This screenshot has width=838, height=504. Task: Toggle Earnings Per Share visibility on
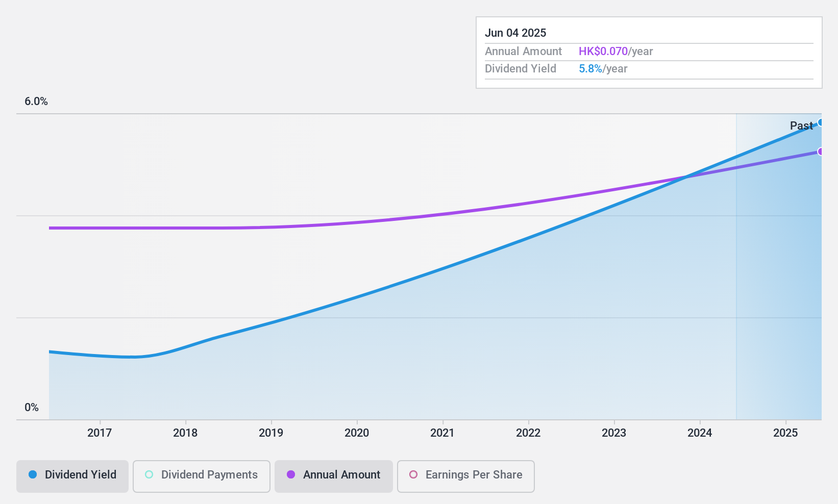click(465, 475)
